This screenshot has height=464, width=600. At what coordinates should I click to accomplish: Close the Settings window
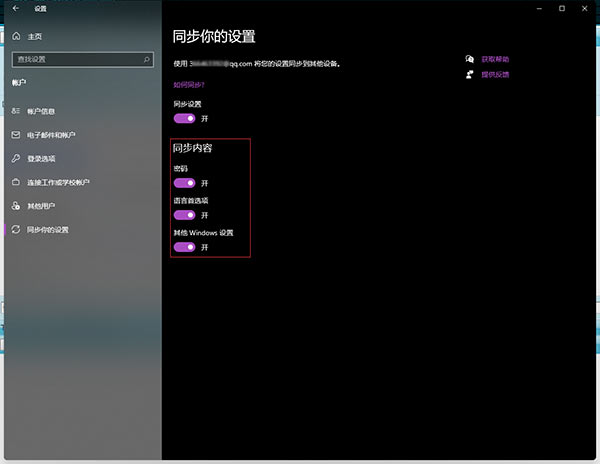coord(584,8)
